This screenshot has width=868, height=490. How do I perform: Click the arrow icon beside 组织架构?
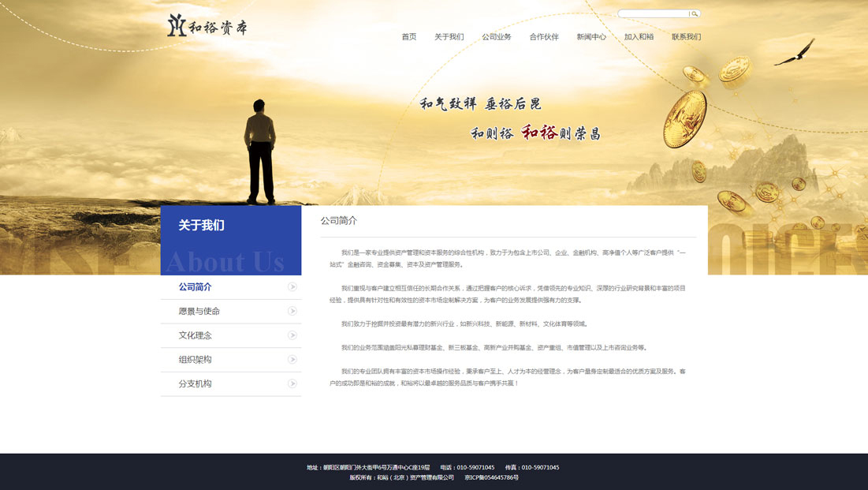coord(292,360)
